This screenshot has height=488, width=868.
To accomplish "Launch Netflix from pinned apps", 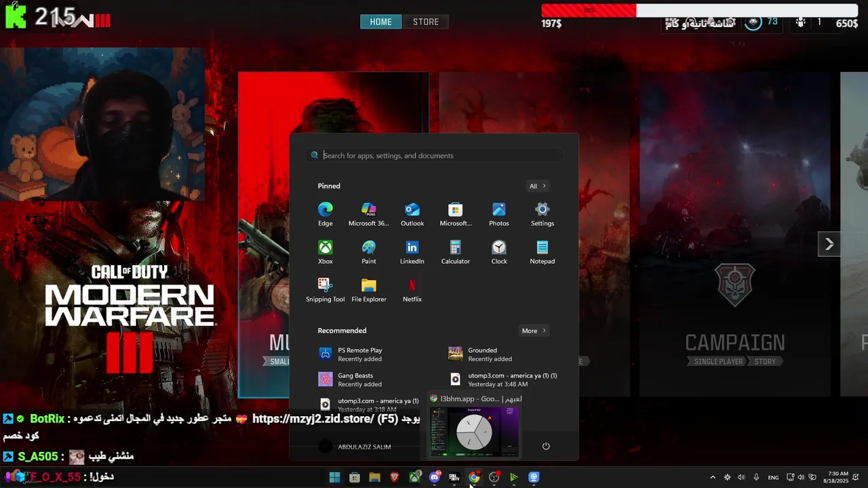I will click(412, 290).
